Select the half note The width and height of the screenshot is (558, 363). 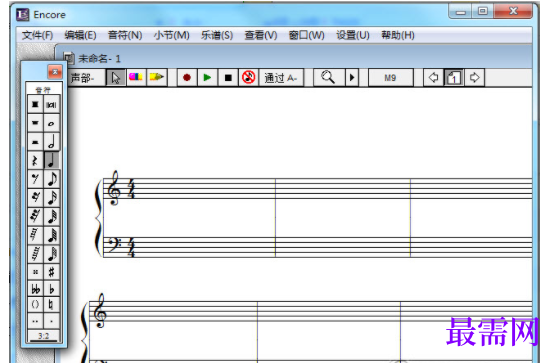(x=52, y=142)
